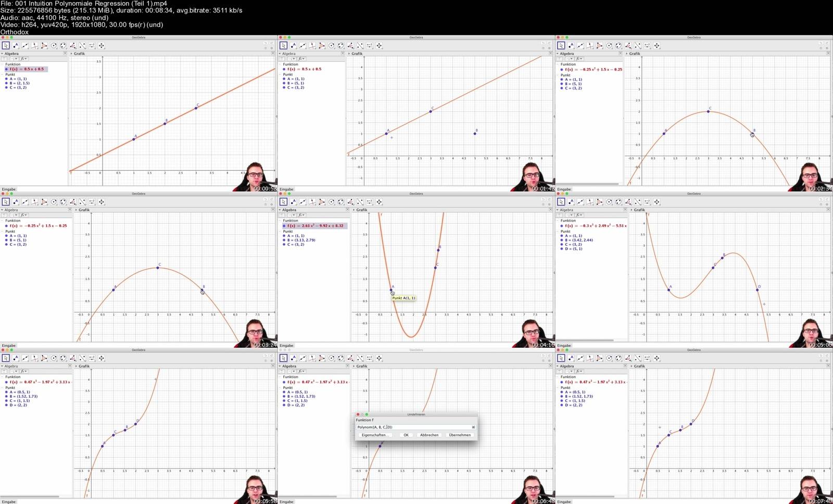Select the Line tool in the 00:00:52 frame
Image resolution: width=833 pixels, height=504 pixels.
[25, 46]
